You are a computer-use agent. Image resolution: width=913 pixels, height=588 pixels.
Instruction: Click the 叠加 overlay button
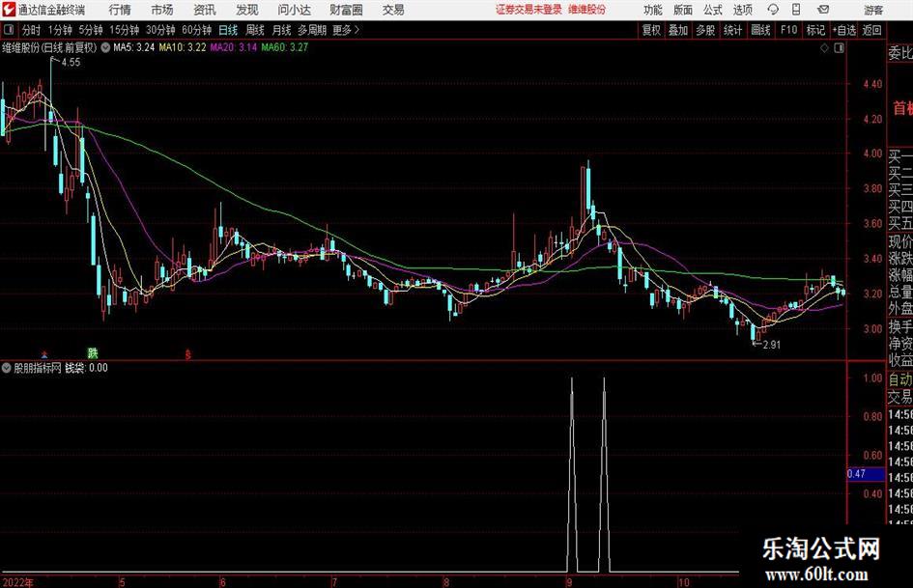pos(678,30)
